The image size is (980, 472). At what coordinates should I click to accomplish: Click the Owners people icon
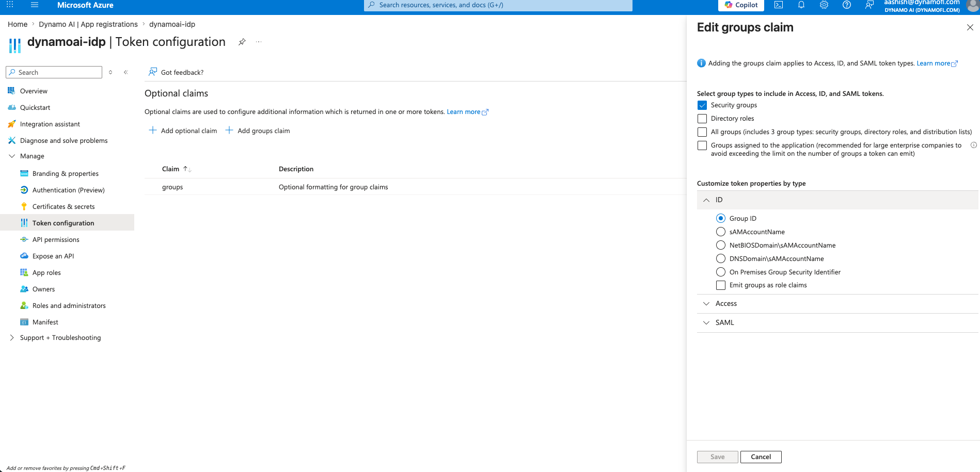pyautogui.click(x=24, y=289)
